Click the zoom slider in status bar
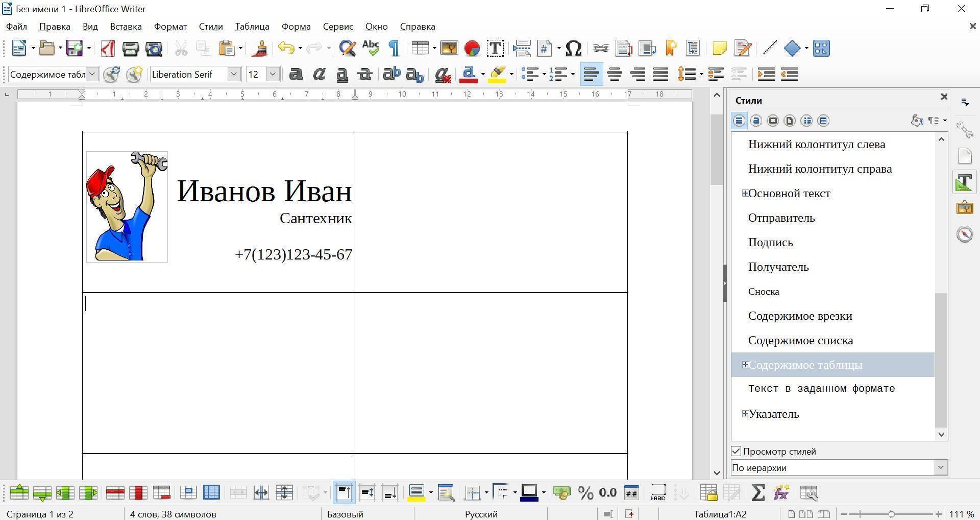The image size is (980, 520). [x=891, y=514]
